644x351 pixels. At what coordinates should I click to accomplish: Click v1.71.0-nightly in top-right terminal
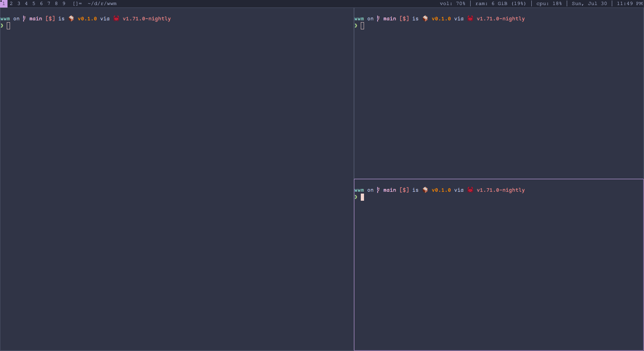501,19
